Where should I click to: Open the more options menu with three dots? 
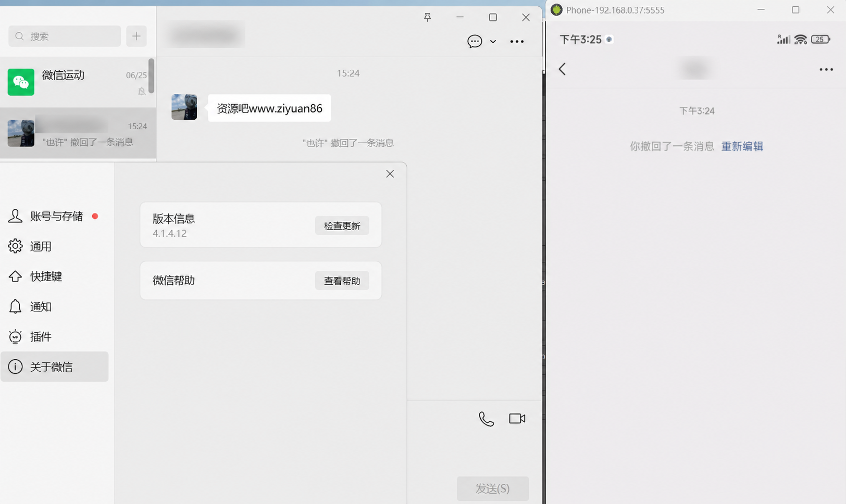[x=516, y=41]
